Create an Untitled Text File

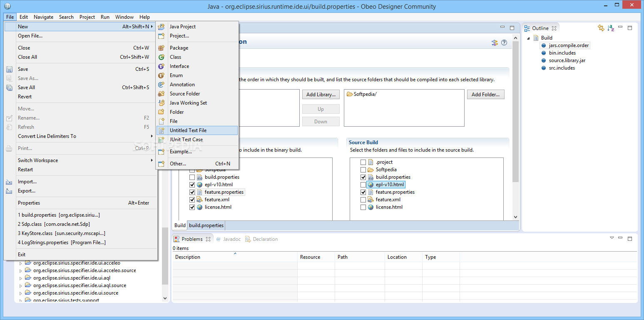point(197,130)
